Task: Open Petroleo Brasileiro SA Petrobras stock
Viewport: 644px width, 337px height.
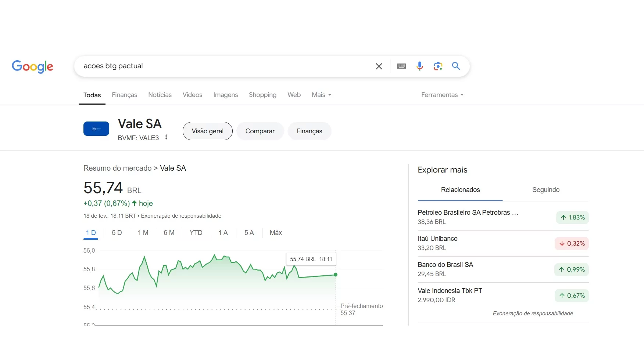Action: click(x=468, y=213)
